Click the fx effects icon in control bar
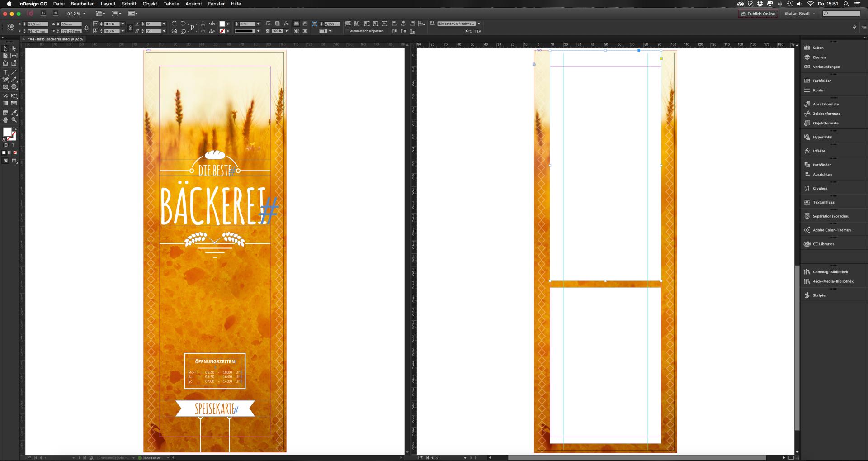This screenshot has height=461, width=868. pyautogui.click(x=286, y=24)
